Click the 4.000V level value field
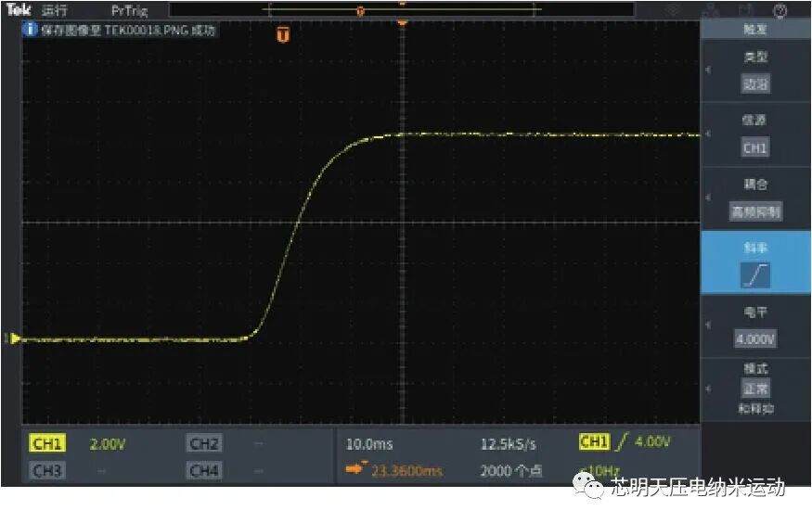 pos(755,339)
